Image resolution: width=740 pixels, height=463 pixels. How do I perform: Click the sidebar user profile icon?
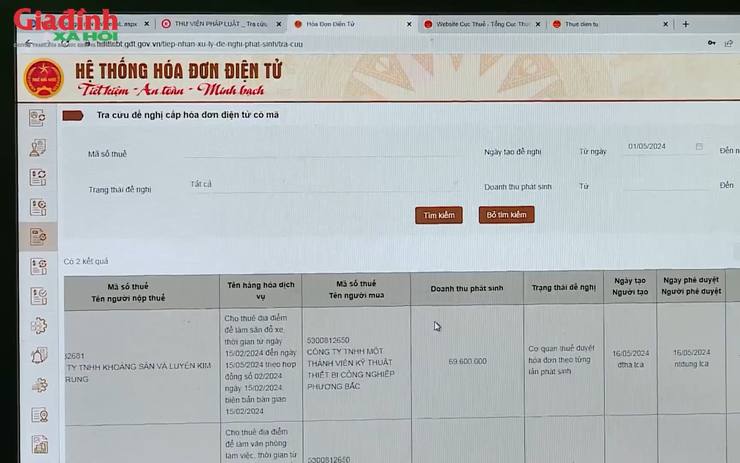38,148
